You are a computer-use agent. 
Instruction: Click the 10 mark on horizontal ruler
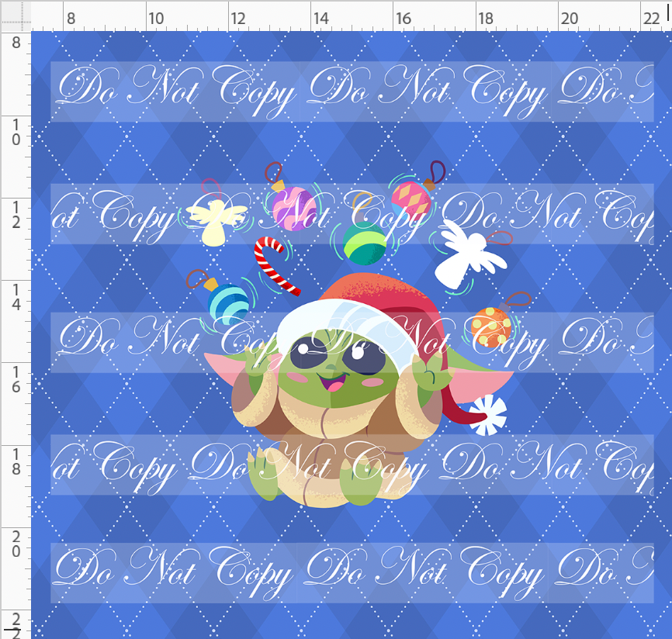[x=155, y=19]
